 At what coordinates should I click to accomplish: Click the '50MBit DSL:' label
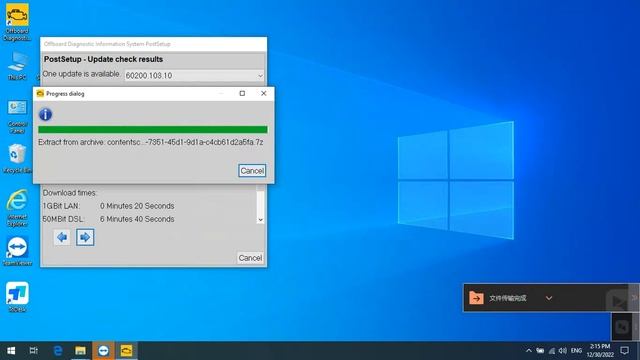(x=63, y=219)
